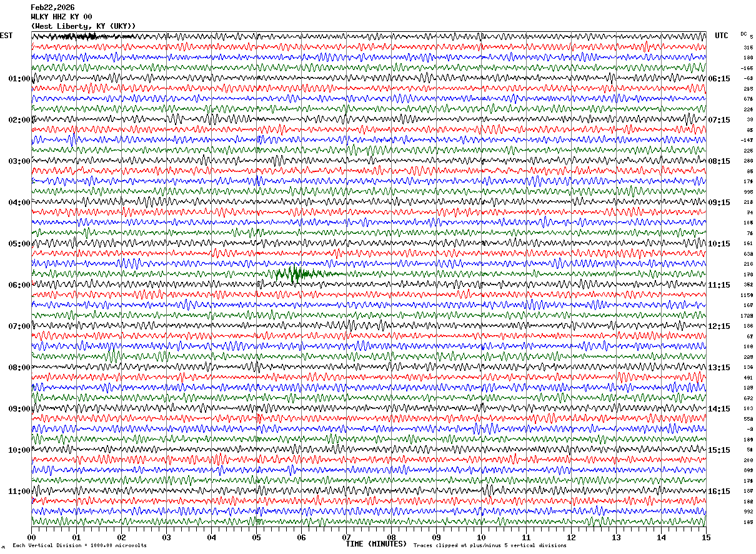Click the '10:15' UTC time label
The width and height of the screenshot is (756, 554).
[x=719, y=244]
